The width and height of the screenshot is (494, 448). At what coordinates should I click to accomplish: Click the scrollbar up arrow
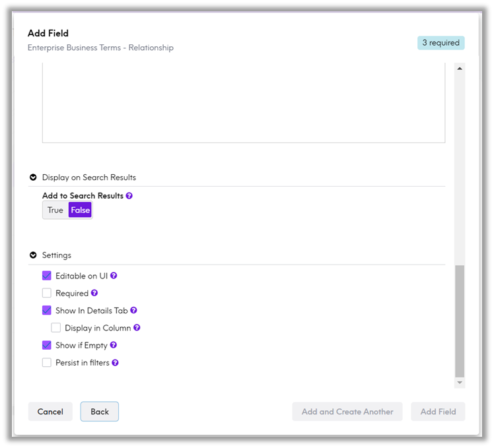[460, 68]
